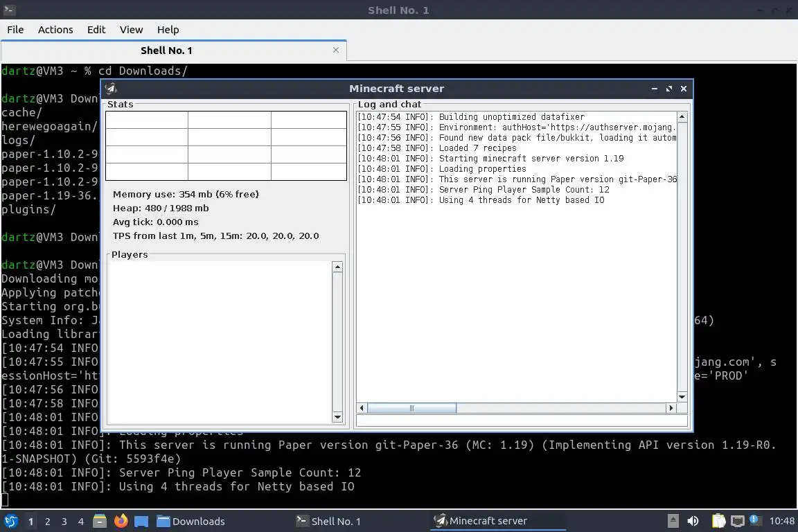Click the empty Players list
The height and width of the screenshot is (532, 798).
pyautogui.click(x=220, y=342)
